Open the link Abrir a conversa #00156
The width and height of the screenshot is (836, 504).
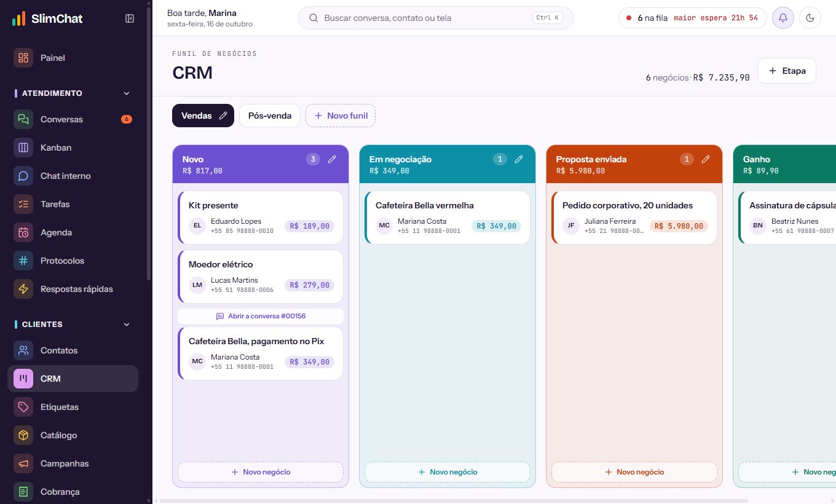click(261, 316)
